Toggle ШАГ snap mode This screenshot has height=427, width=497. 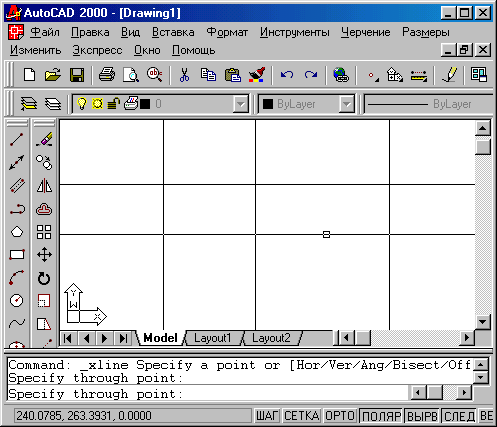click(267, 416)
